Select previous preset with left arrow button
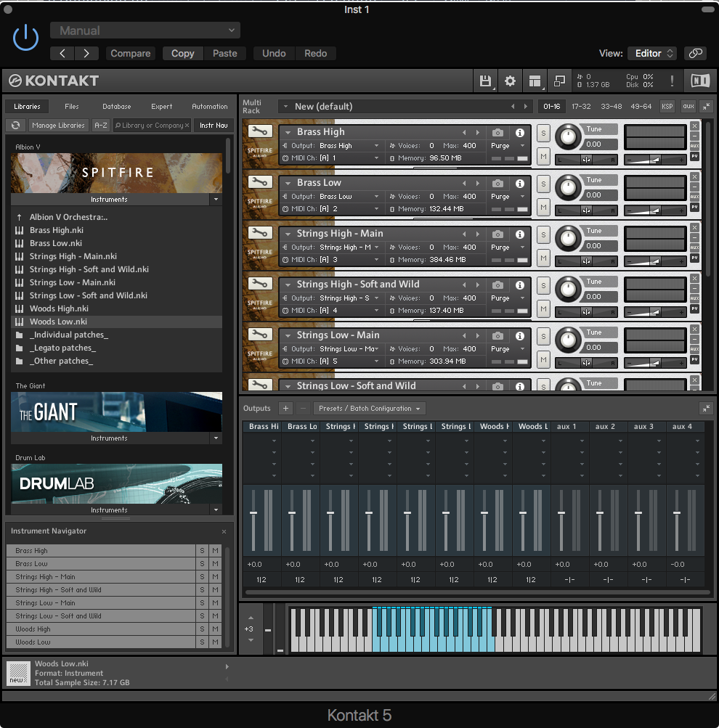Image resolution: width=719 pixels, height=728 pixels. click(62, 54)
